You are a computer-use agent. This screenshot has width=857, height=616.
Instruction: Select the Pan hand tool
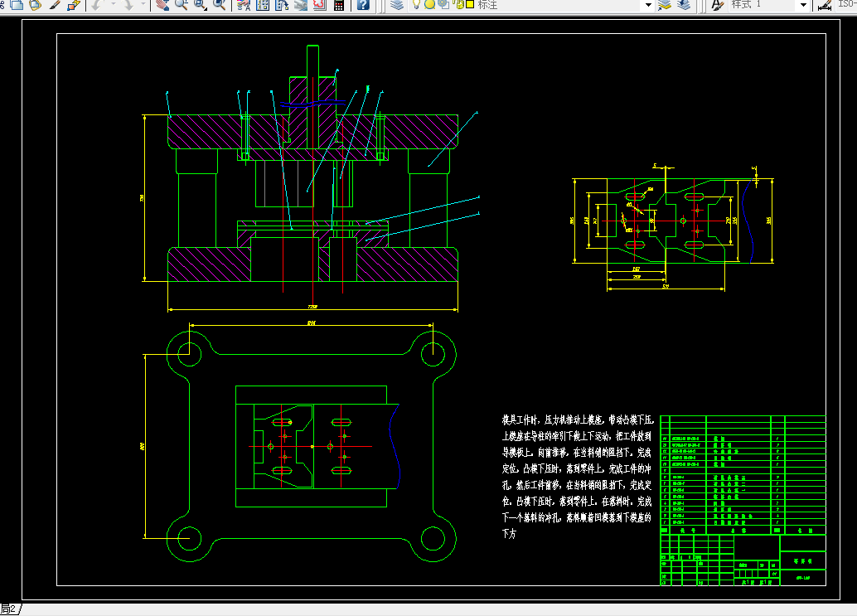[162, 5]
